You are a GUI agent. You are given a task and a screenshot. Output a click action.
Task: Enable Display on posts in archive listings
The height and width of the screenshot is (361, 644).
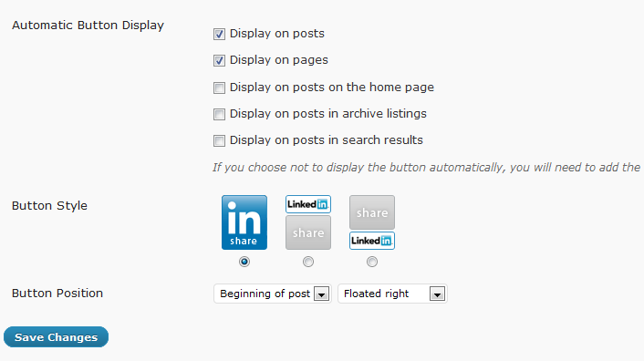[x=219, y=114]
